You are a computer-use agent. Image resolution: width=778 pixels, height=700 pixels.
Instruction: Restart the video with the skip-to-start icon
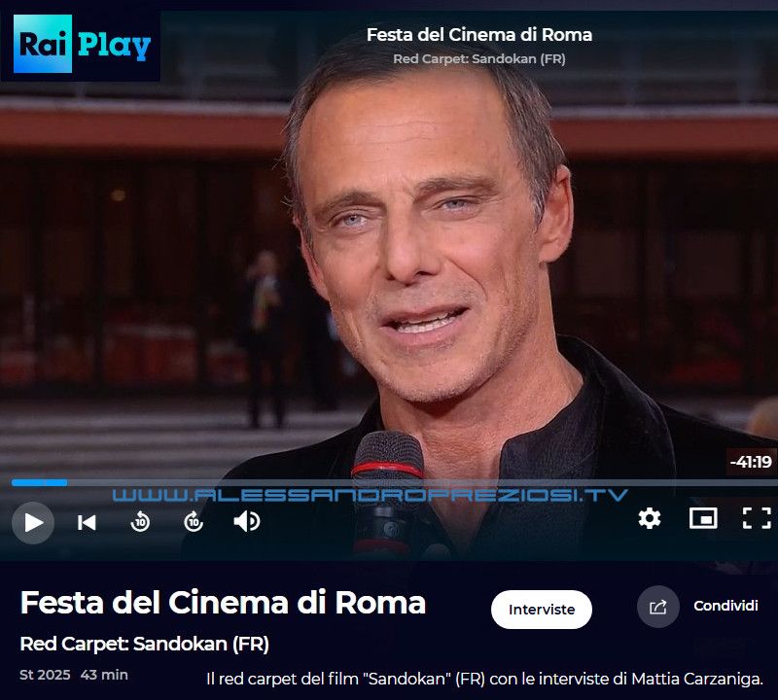point(87,522)
